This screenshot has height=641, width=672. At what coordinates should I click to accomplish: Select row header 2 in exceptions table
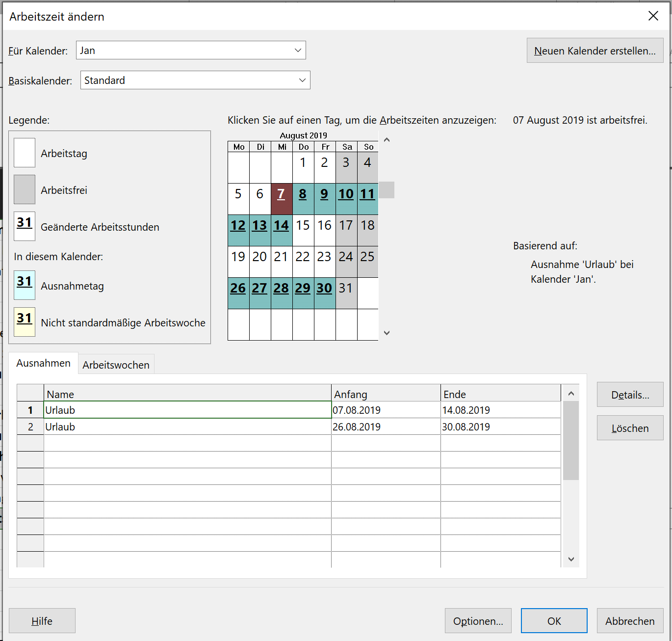pyautogui.click(x=30, y=427)
